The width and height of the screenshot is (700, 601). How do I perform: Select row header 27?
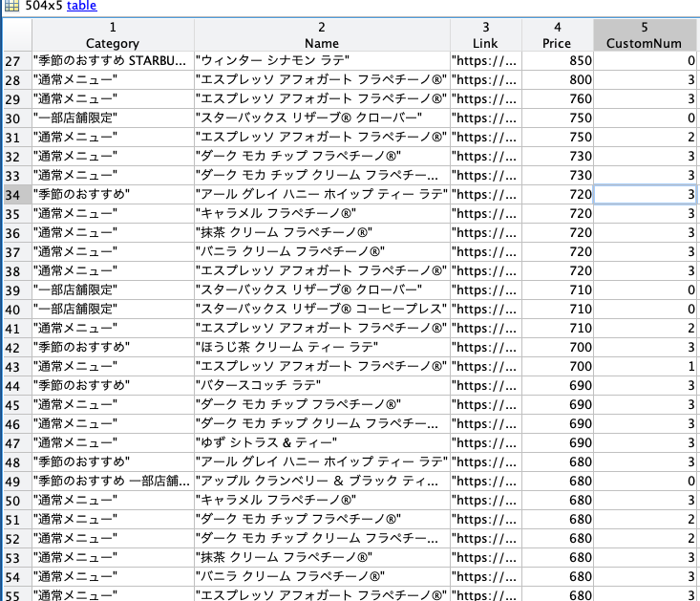tap(17, 61)
